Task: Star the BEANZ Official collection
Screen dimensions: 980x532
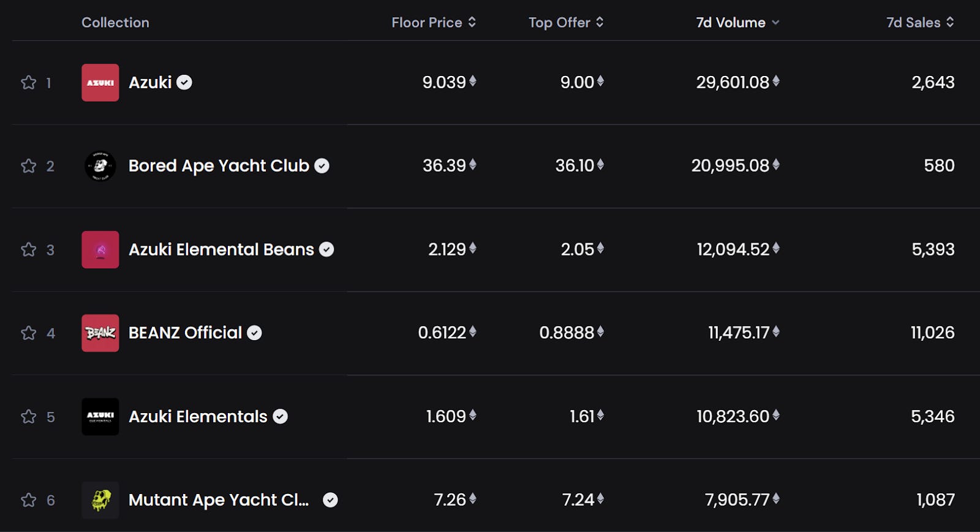Action: pyautogui.click(x=28, y=333)
